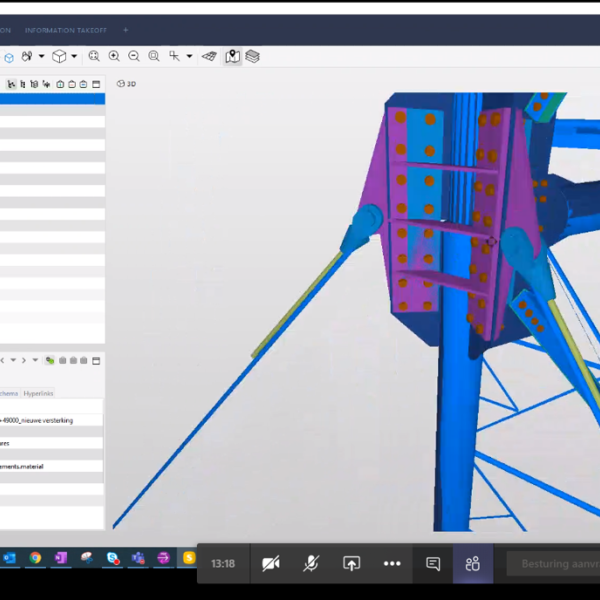Screen dimensions: 600x600
Task: Click the second tree structure icon
Action: tap(23, 84)
